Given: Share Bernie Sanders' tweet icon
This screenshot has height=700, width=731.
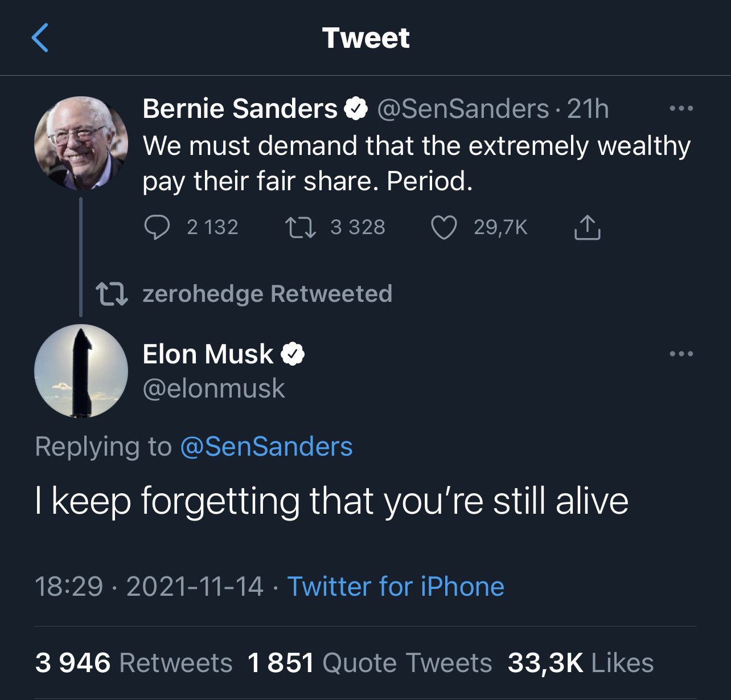Looking at the screenshot, I should (587, 228).
